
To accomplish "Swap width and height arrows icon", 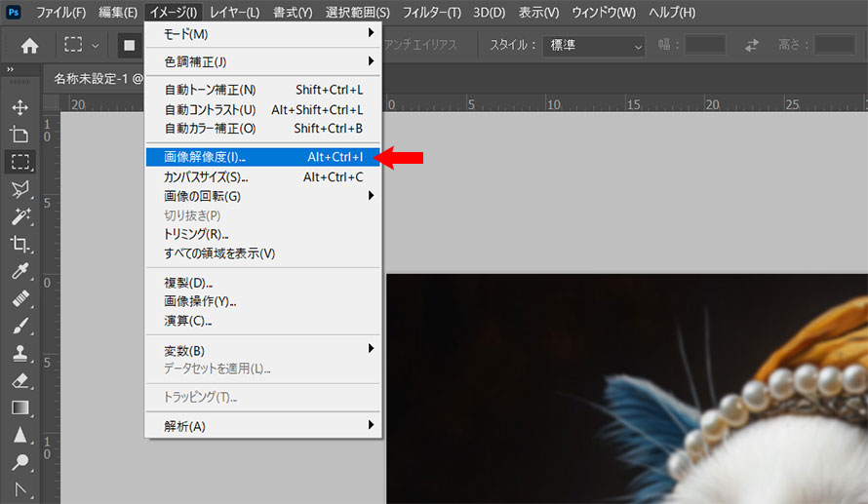I will click(751, 46).
